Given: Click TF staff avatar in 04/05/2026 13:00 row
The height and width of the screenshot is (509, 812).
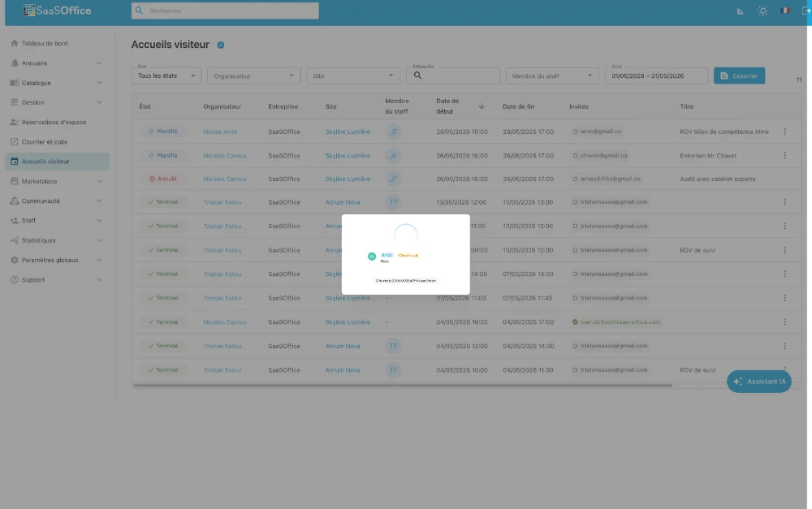Looking at the screenshot, I should (393, 346).
